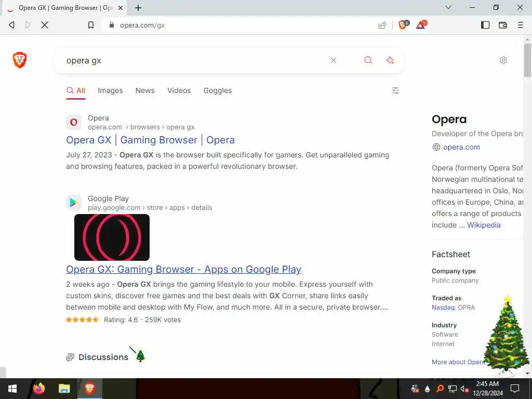The width and height of the screenshot is (532, 399).
Task: Open File Explorer from the taskbar
Action: coord(64,389)
